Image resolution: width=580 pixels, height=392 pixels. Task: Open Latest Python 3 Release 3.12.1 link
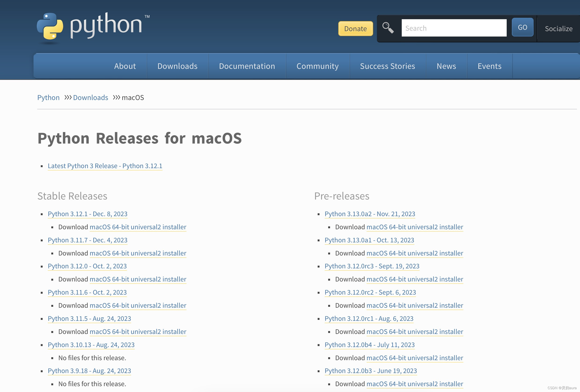coord(105,166)
